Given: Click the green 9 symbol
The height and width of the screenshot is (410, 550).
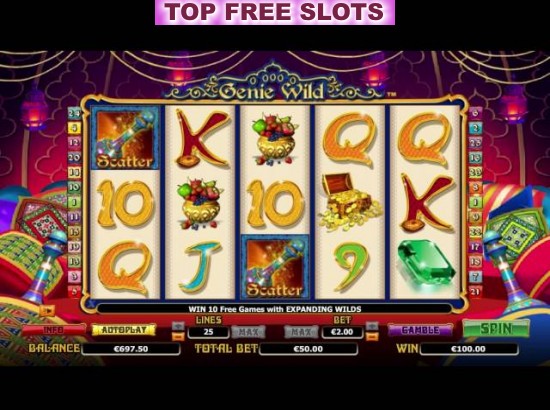Looking at the screenshot, I should coord(350,267).
